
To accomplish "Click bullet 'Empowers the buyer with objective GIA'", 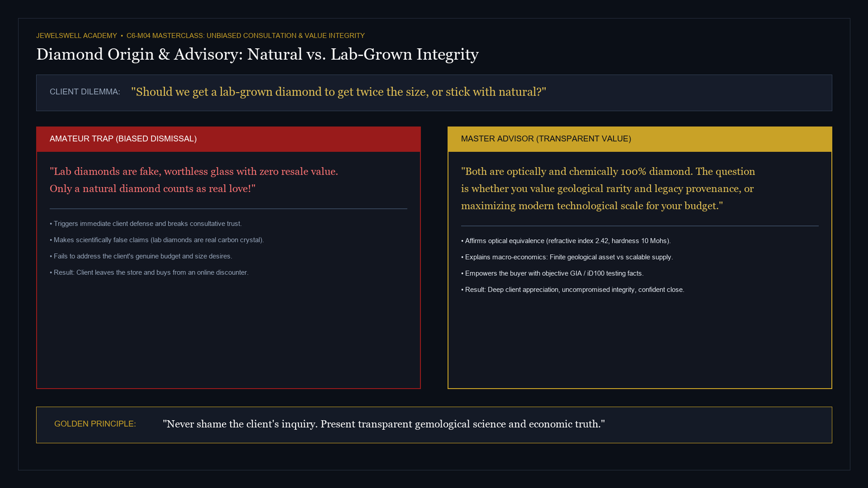I will (x=552, y=274).
